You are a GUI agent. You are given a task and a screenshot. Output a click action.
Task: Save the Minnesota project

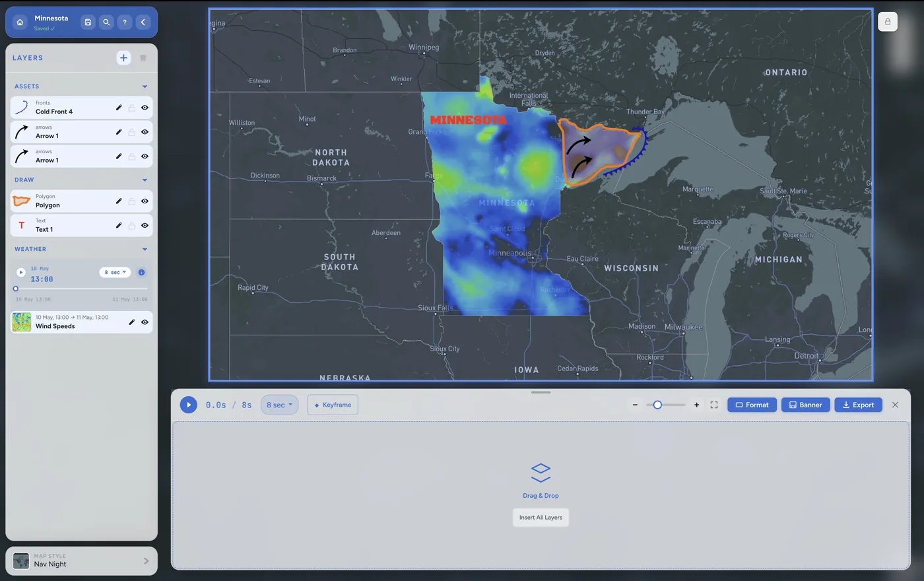tap(88, 22)
